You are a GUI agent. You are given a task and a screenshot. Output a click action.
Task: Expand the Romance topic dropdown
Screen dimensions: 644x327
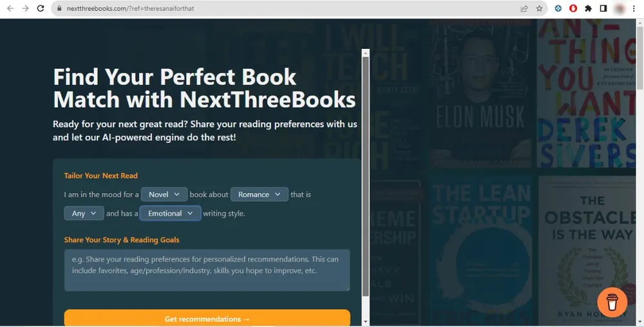tap(260, 194)
